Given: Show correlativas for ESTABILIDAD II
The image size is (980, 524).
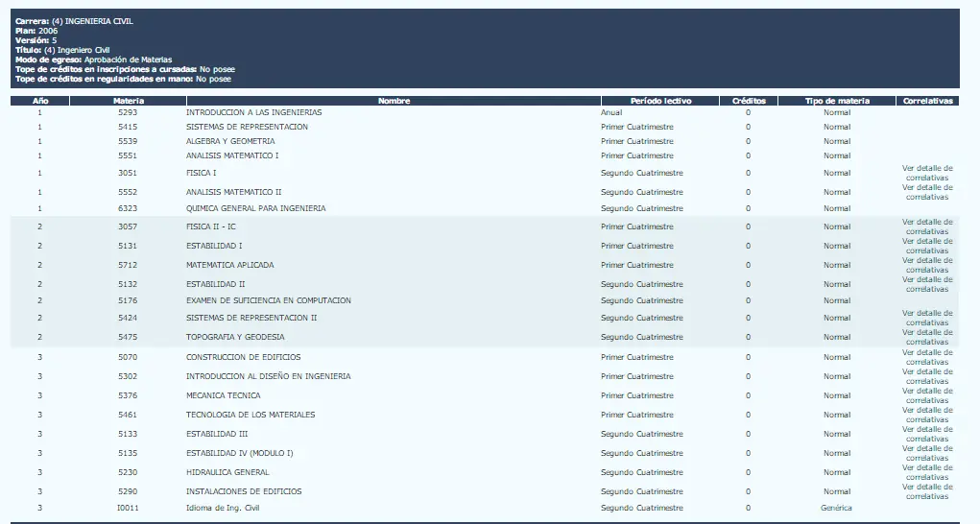Looking at the screenshot, I should tap(927, 284).
